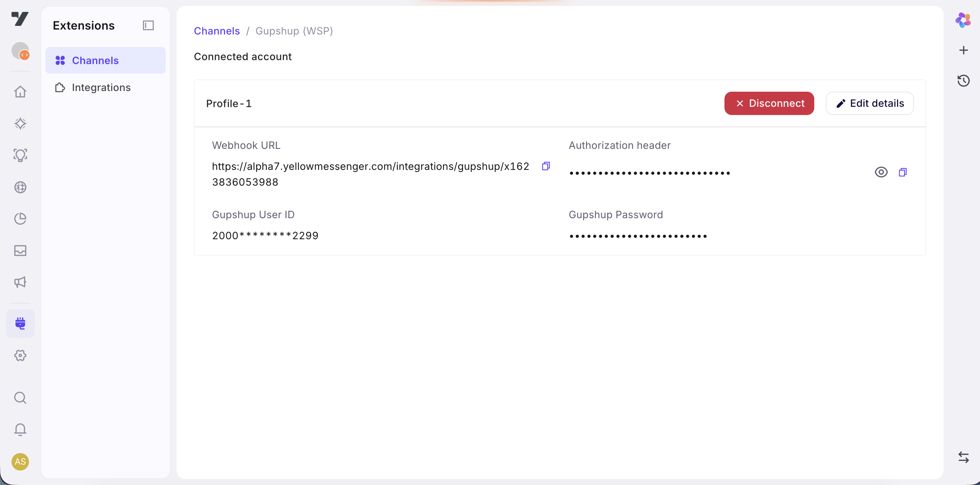Click the Disconnect button

[769, 104]
